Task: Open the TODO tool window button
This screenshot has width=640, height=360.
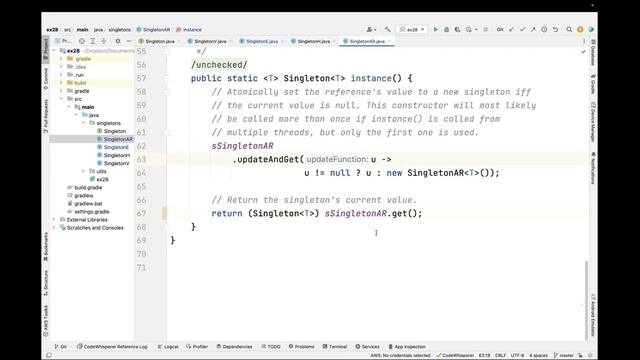Action: point(271,347)
